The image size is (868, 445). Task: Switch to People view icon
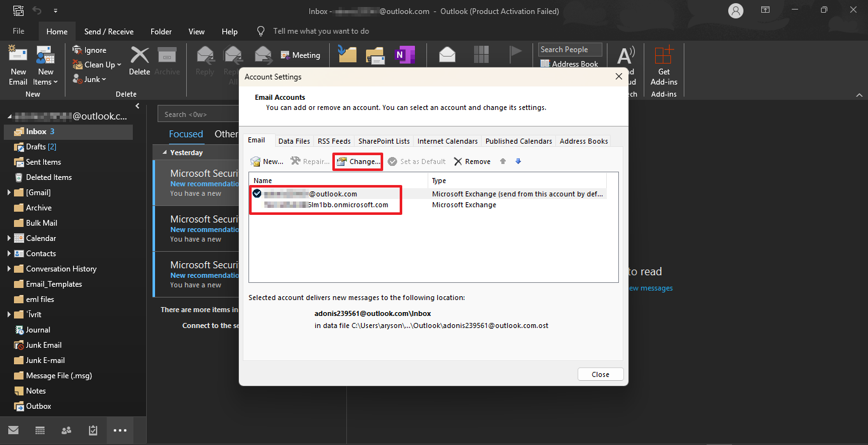click(x=67, y=430)
